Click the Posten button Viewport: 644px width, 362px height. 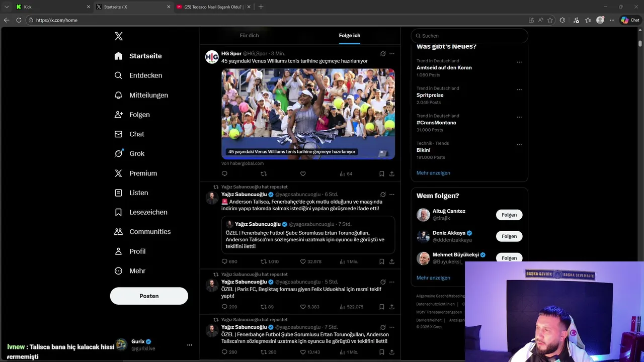pos(149,296)
